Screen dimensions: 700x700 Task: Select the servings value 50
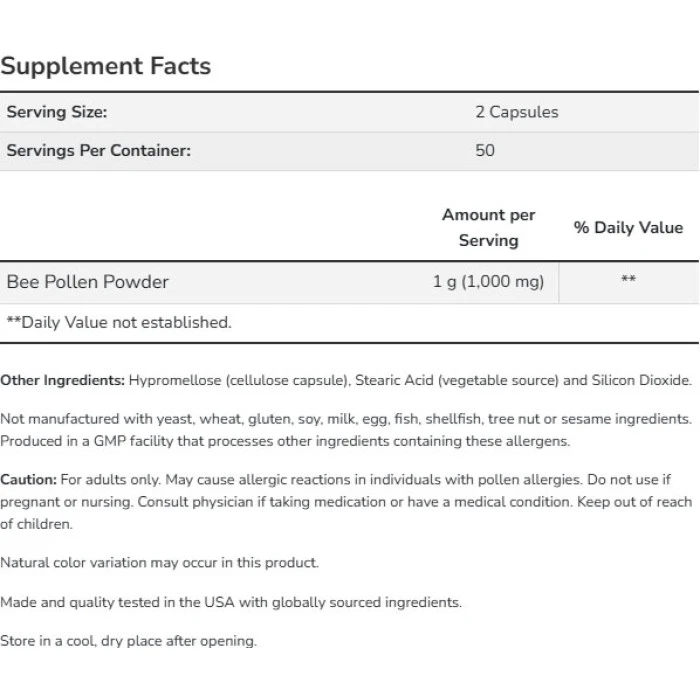tap(485, 151)
